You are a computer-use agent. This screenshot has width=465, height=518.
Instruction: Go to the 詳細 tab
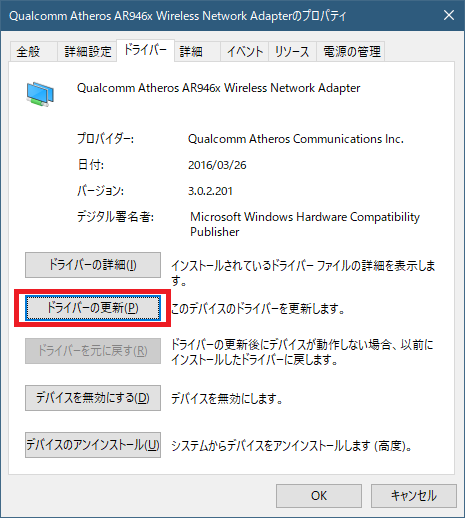pyautogui.click(x=197, y=52)
